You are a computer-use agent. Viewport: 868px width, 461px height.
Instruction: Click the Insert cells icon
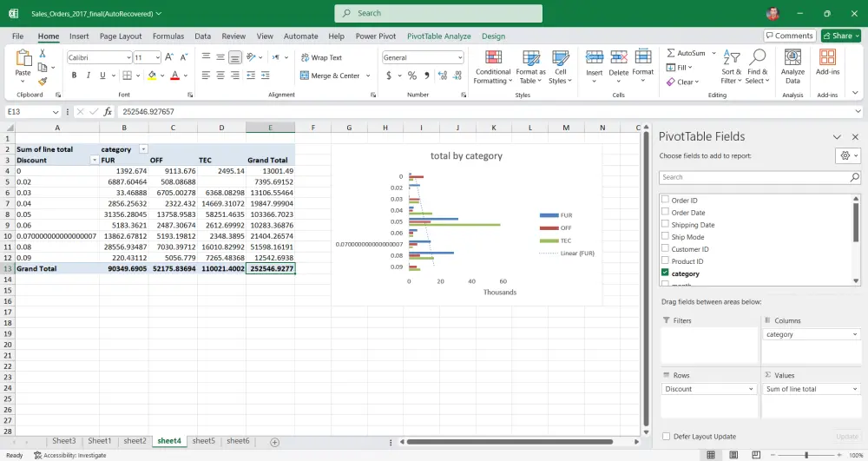point(594,57)
